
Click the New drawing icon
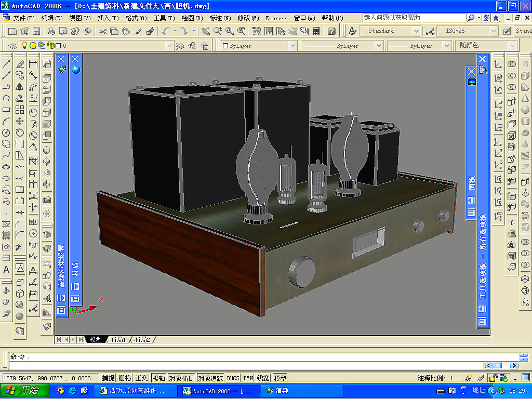[12, 31]
